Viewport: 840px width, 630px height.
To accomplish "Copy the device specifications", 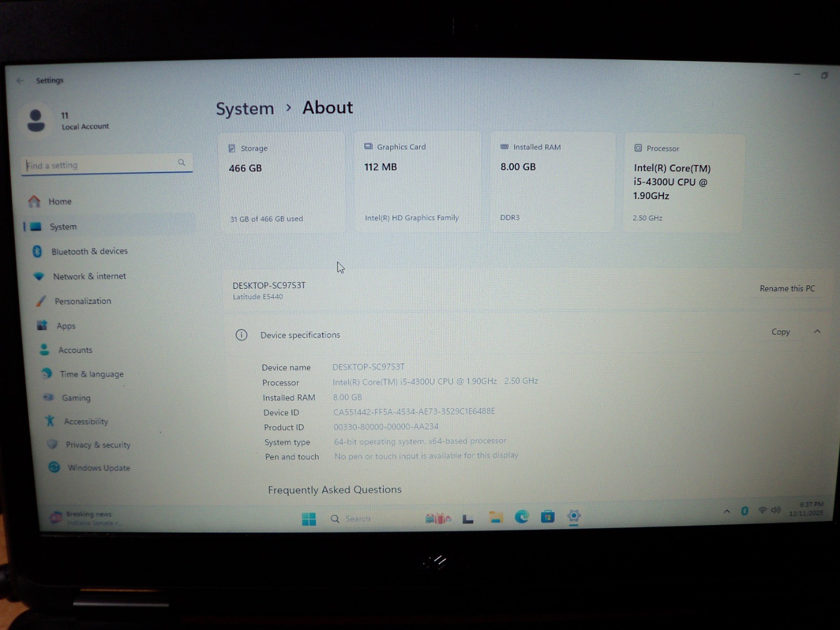I will (x=780, y=332).
